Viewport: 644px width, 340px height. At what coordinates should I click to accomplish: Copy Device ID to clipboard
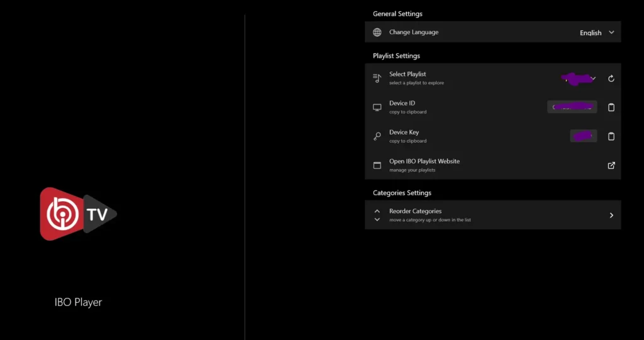click(x=611, y=107)
